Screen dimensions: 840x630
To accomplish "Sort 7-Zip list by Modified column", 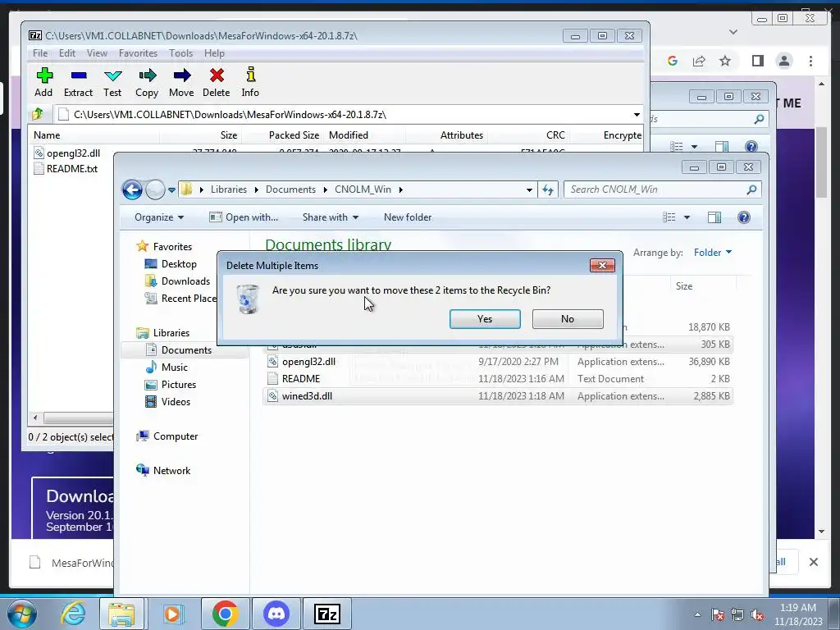I will pos(364,135).
